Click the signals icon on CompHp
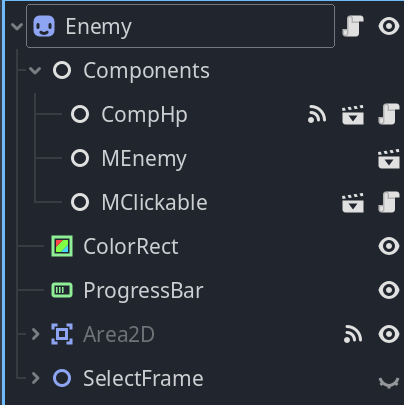Image resolution: width=404 pixels, height=405 pixels. click(x=317, y=114)
